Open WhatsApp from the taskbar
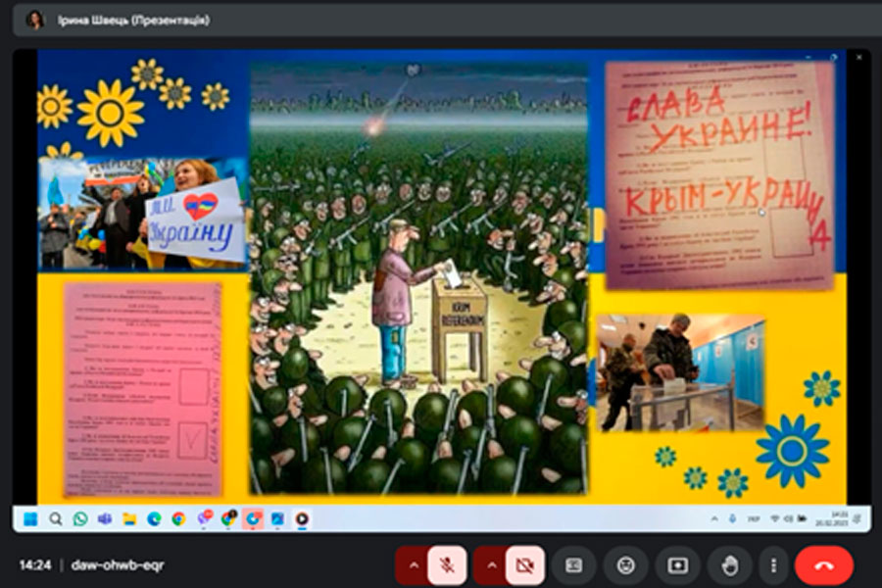The width and height of the screenshot is (882, 588). 80,518
